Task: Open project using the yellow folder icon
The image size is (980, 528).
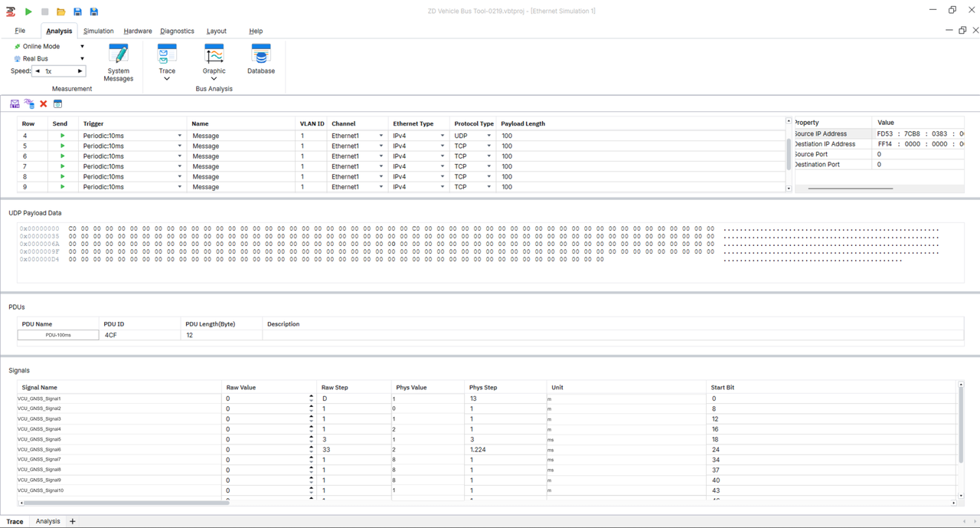Action: pyautogui.click(x=60, y=11)
